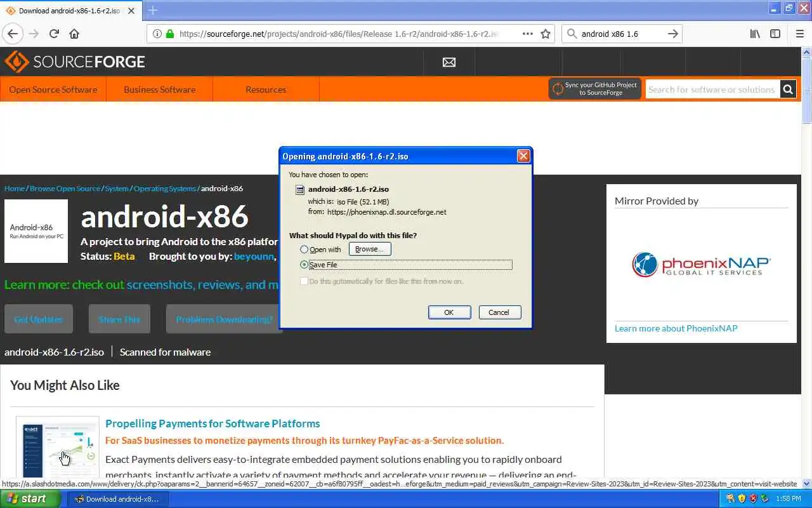Image resolution: width=812 pixels, height=508 pixels.
Task: Click the Browse button in dialog
Action: (x=370, y=249)
